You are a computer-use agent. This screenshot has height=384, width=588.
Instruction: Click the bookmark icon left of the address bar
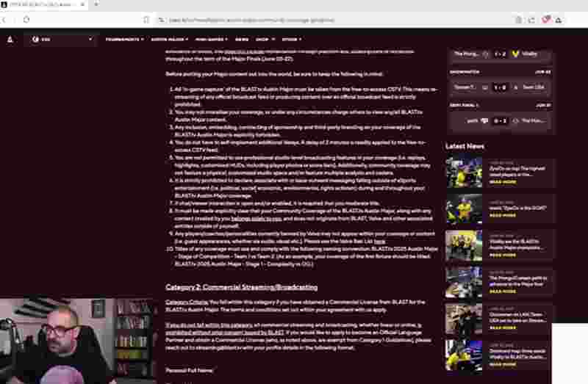[x=146, y=20]
